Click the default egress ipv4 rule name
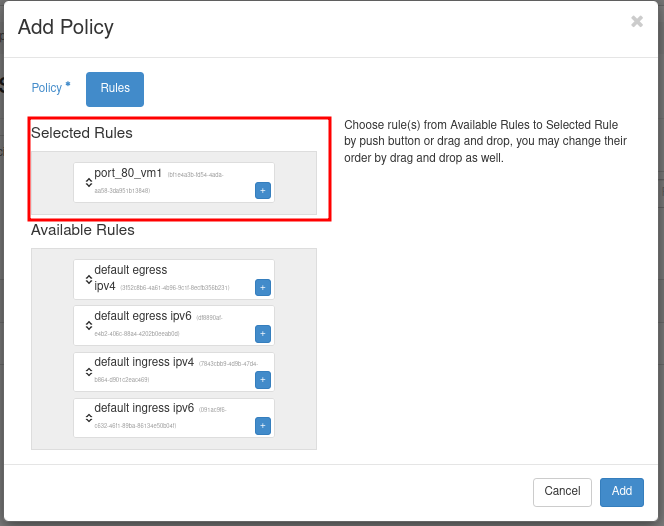The width and height of the screenshot is (664, 526). click(x=130, y=271)
